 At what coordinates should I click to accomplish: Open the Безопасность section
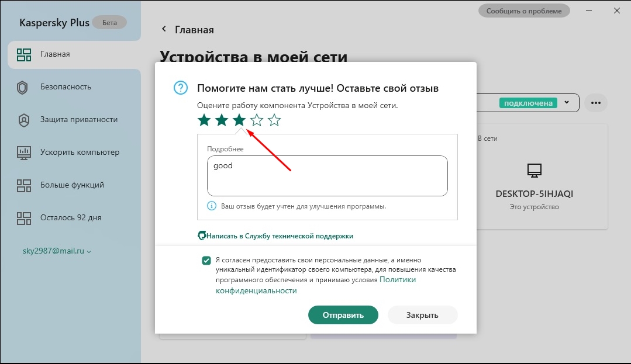click(65, 87)
